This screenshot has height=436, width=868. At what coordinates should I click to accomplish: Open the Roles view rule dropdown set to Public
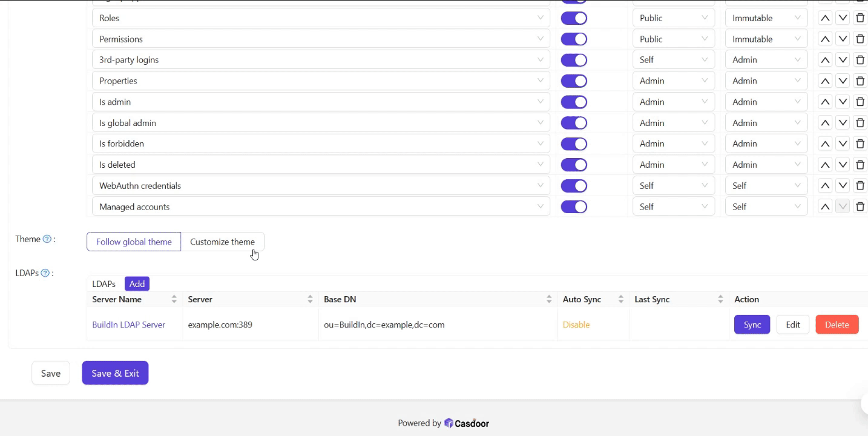pyautogui.click(x=673, y=18)
